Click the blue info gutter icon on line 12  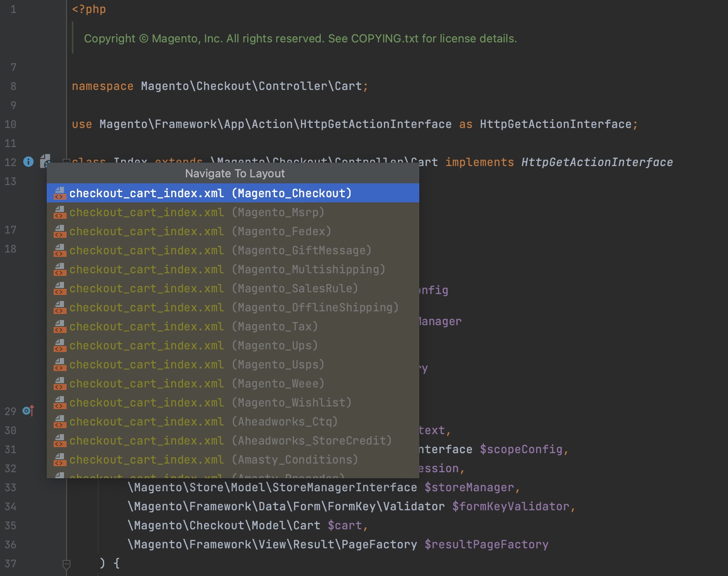pos(29,162)
